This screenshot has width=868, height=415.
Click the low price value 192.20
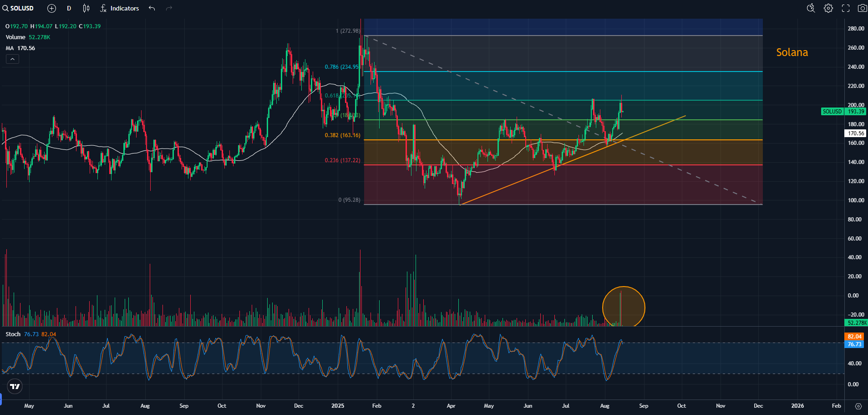point(68,26)
